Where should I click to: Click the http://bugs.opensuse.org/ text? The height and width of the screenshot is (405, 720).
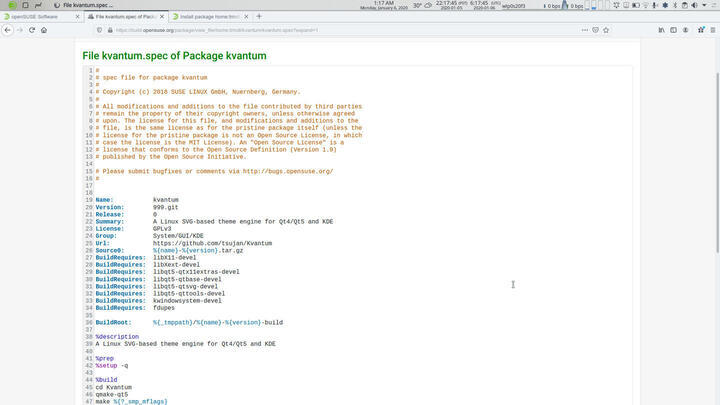tap(288, 171)
